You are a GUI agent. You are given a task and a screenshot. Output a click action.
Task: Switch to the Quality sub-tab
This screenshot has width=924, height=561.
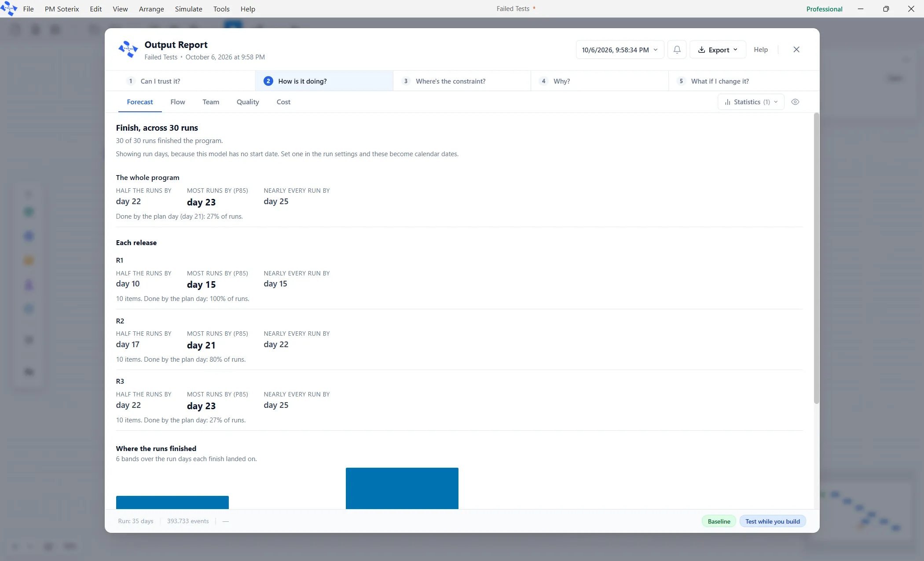pyautogui.click(x=248, y=102)
